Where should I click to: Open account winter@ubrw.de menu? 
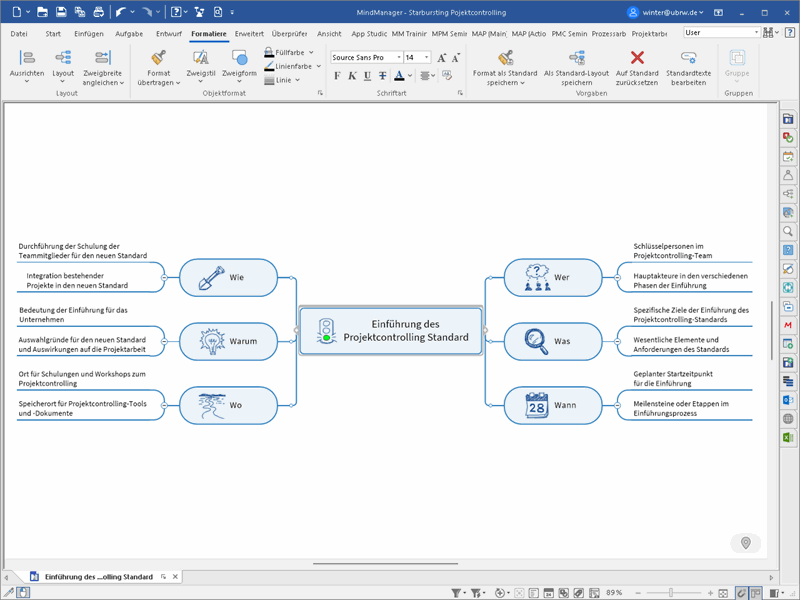click(x=666, y=12)
